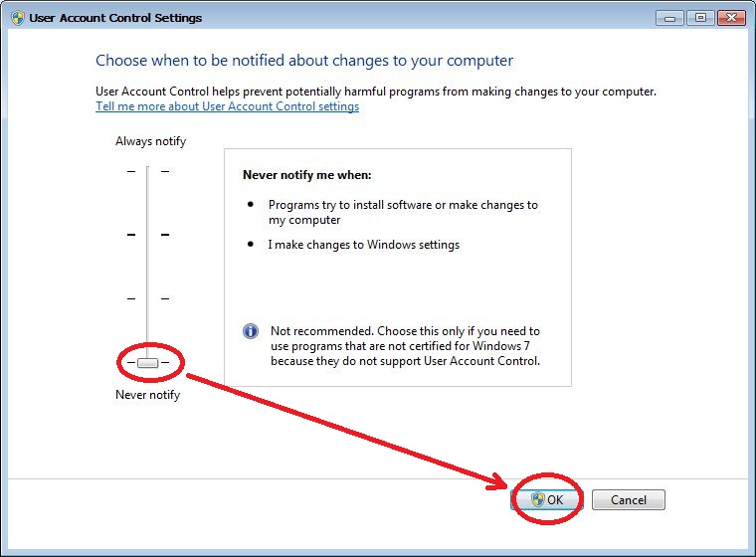Click the 'Always notify' label
This screenshot has height=557, width=756.
click(150, 141)
